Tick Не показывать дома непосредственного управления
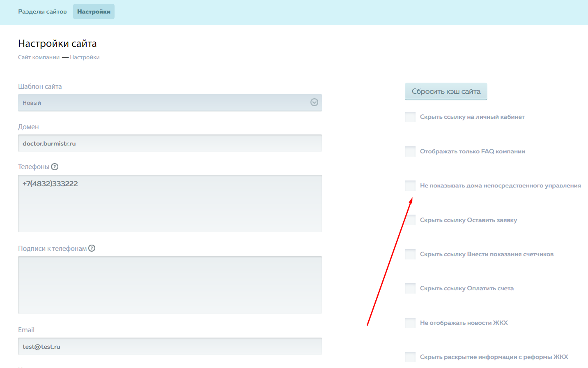The height and width of the screenshot is (368, 588). click(x=410, y=185)
